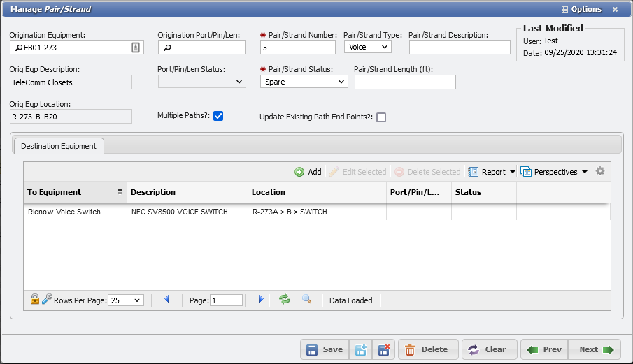Click the grid settings gear icon
This screenshot has height=364, width=633.
click(599, 172)
